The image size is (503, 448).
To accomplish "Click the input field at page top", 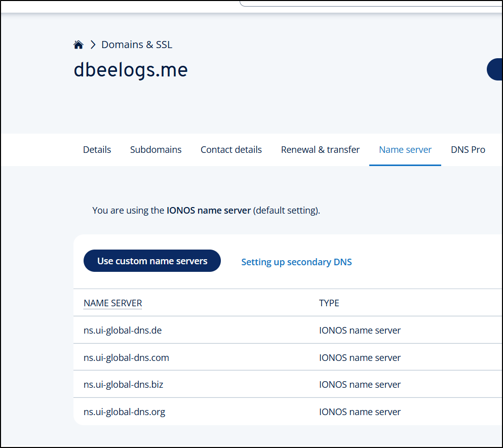I will 370,3.
